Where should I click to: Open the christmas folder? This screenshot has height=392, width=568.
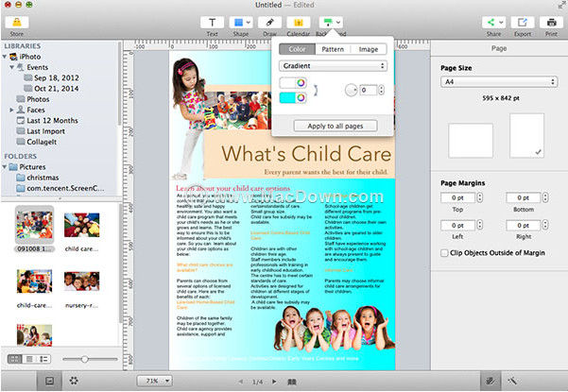(37, 178)
